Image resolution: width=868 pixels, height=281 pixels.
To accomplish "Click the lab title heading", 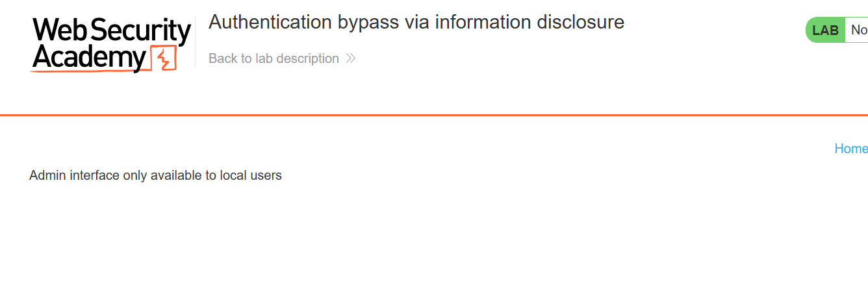I will point(416,22).
